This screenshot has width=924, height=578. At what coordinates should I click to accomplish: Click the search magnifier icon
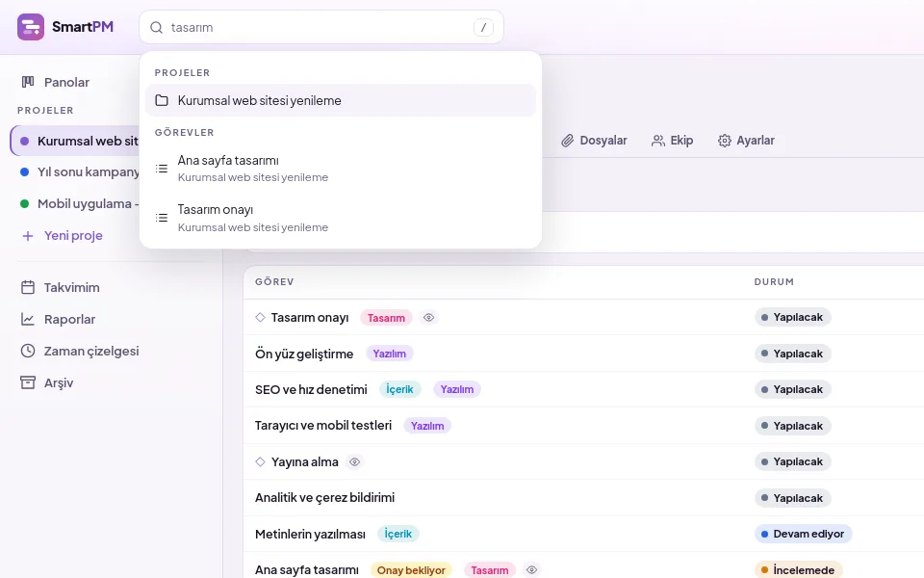pyautogui.click(x=156, y=28)
